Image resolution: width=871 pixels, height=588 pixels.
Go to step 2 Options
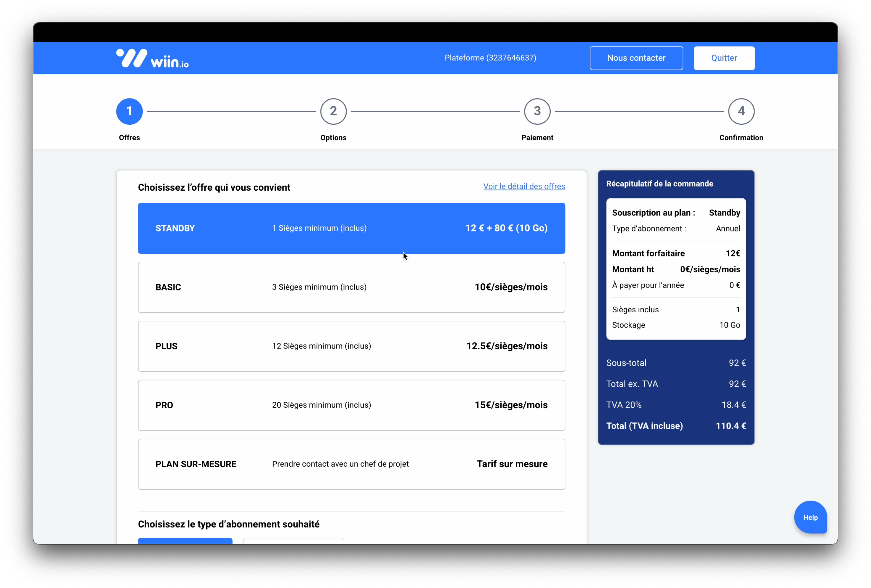[333, 111]
